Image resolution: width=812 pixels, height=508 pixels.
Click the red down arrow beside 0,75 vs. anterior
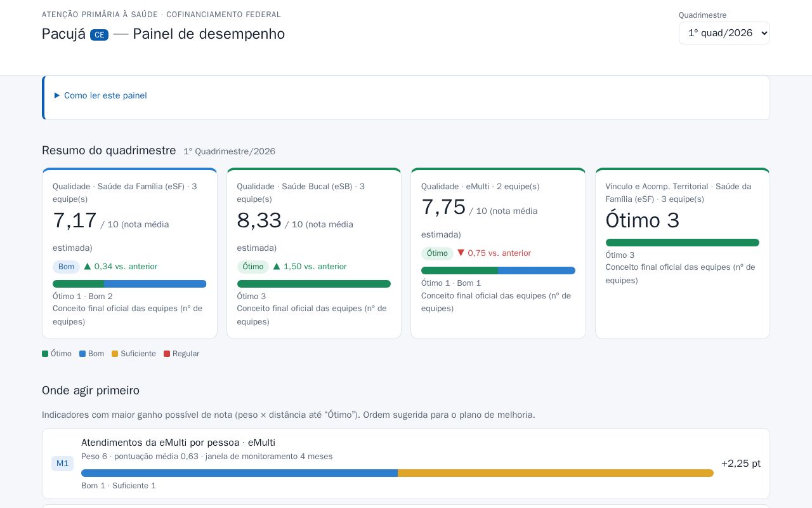point(461,253)
